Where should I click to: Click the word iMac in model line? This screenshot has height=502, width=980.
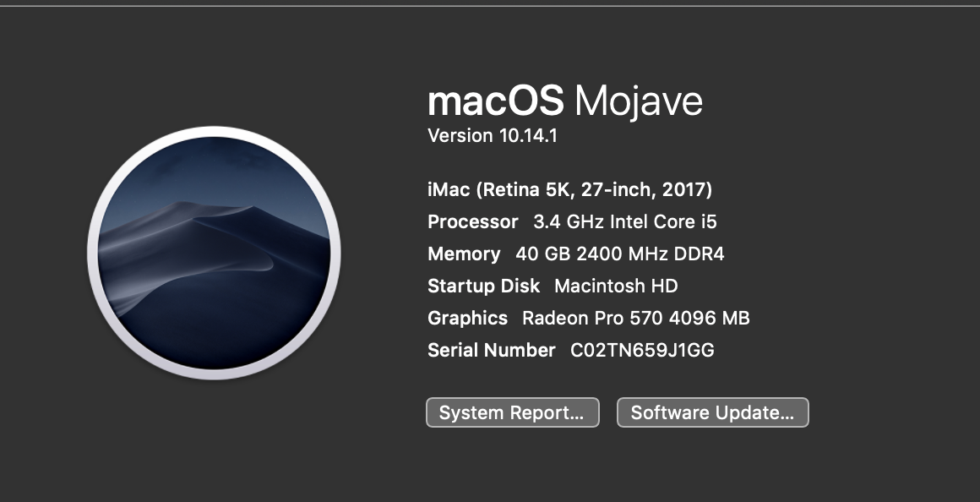(x=449, y=189)
